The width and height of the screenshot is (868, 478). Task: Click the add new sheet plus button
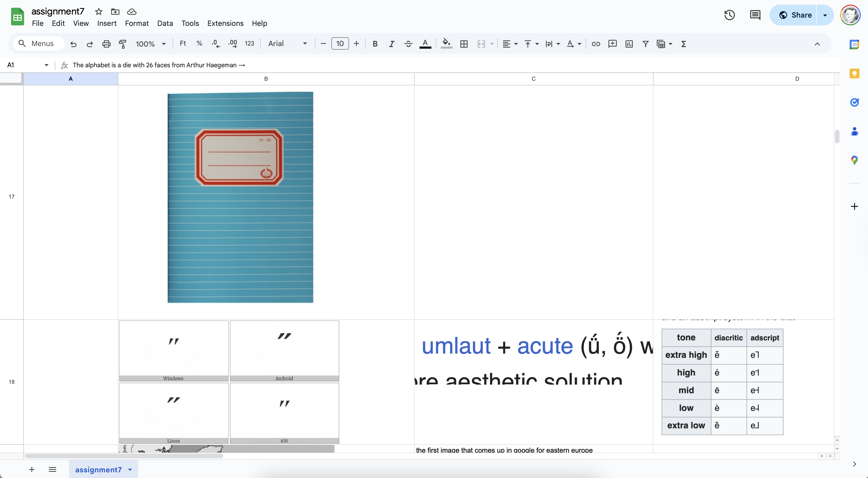pos(32,469)
